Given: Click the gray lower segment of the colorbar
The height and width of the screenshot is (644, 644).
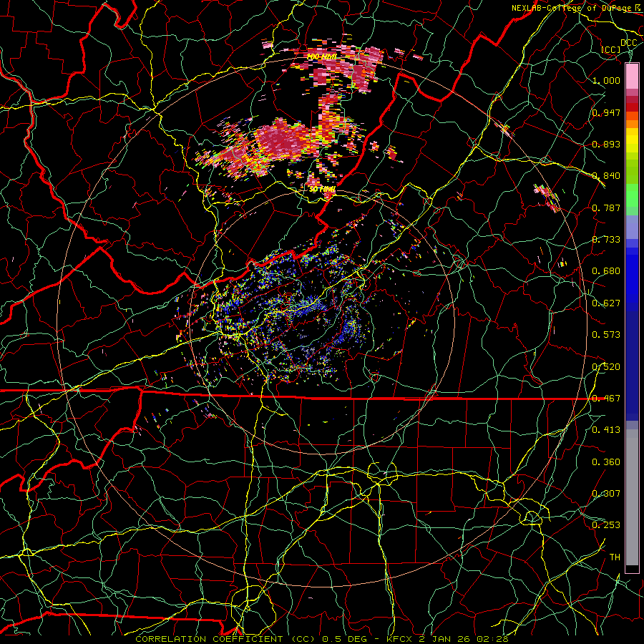Looking at the screenshot, I should click(x=632, y=497).
